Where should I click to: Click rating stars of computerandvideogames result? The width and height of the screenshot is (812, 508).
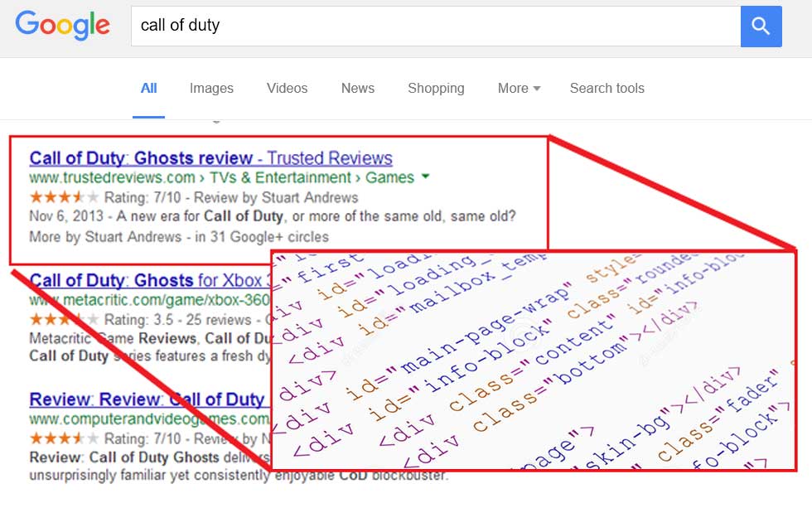coord(64,438)
